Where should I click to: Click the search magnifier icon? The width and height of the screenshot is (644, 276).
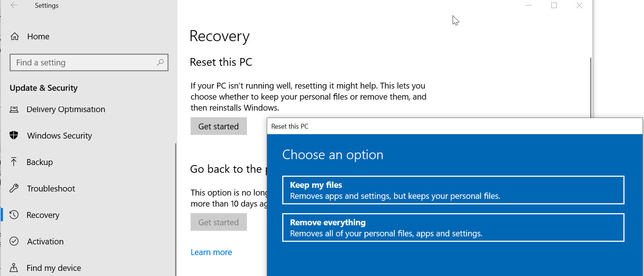pyautogui.click(x=160, y=62)
